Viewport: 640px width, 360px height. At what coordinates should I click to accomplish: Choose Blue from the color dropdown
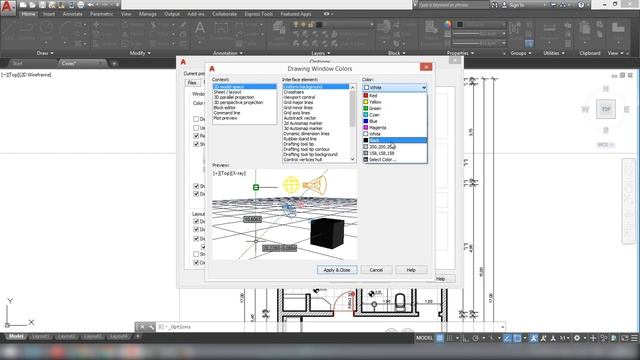pyautogui.click(x=395, y=121)
